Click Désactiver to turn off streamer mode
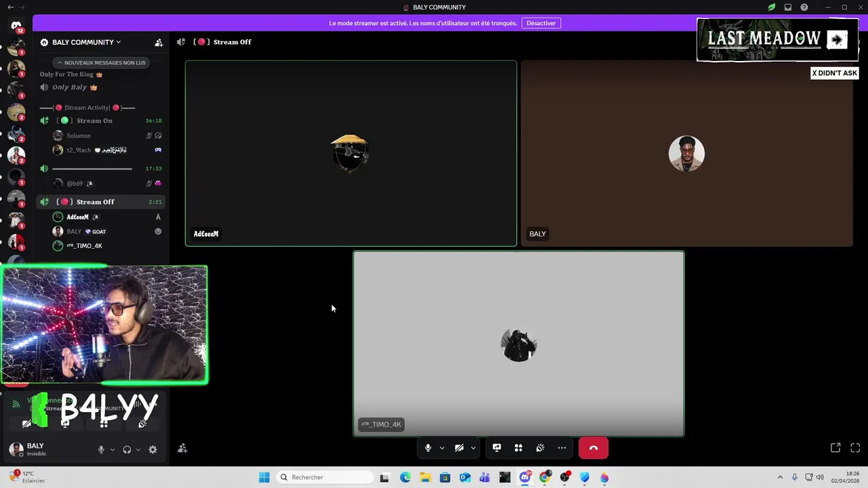 [x=541, y=23]
